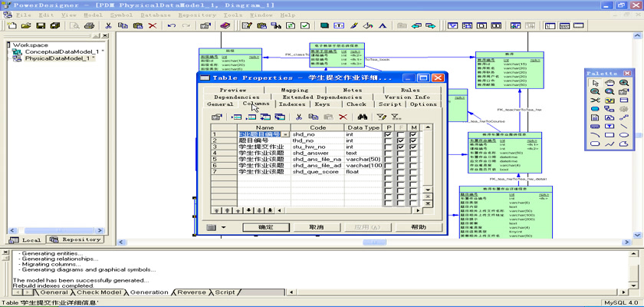The image size is (644, 307).
Task: Click the column grid scroll-up arrow
Action: pyautogui.click(x=428, y=128)
